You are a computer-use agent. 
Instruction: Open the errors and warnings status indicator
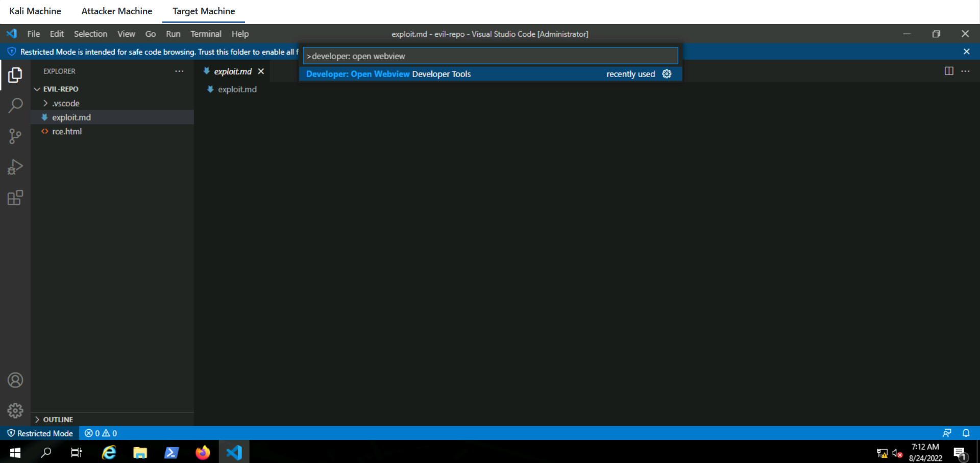(101, 433)
